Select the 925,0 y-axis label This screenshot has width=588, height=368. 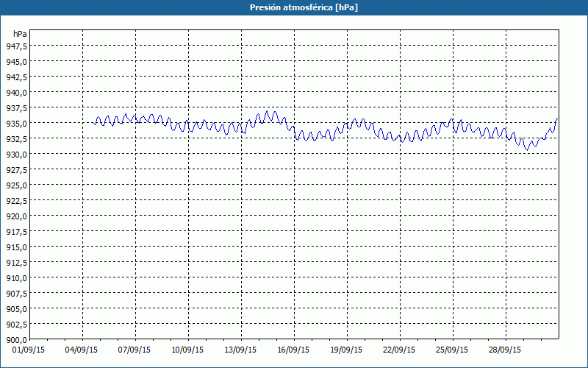click(16, 185)
